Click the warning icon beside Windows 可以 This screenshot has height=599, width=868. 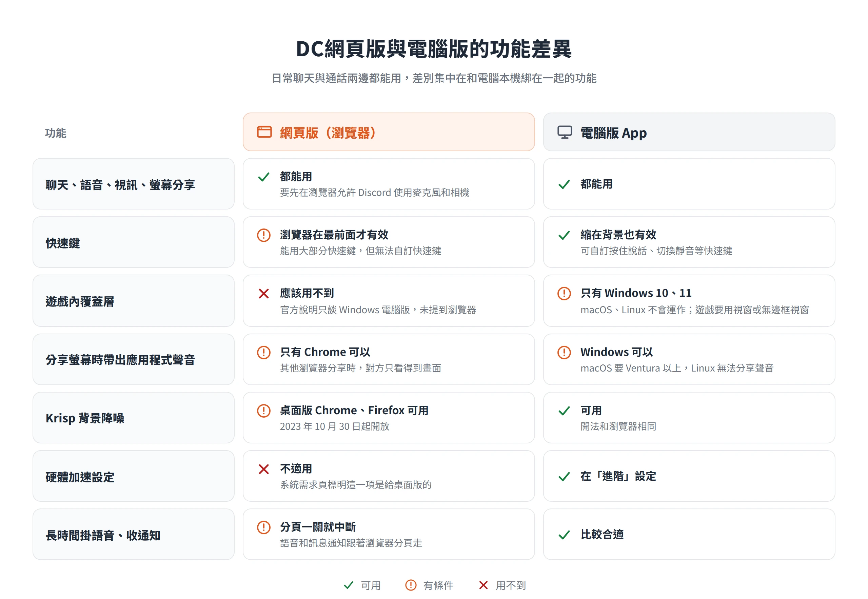(564, 353)
